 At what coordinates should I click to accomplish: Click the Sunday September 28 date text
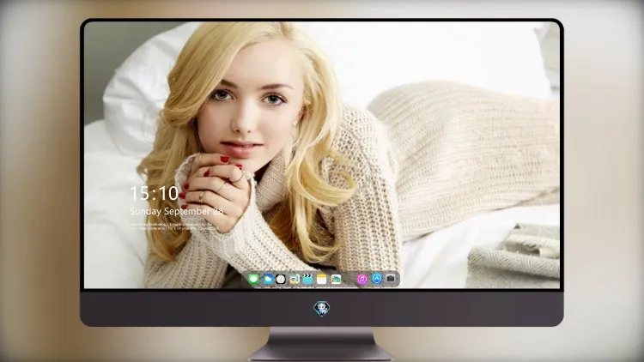(177, 211)
